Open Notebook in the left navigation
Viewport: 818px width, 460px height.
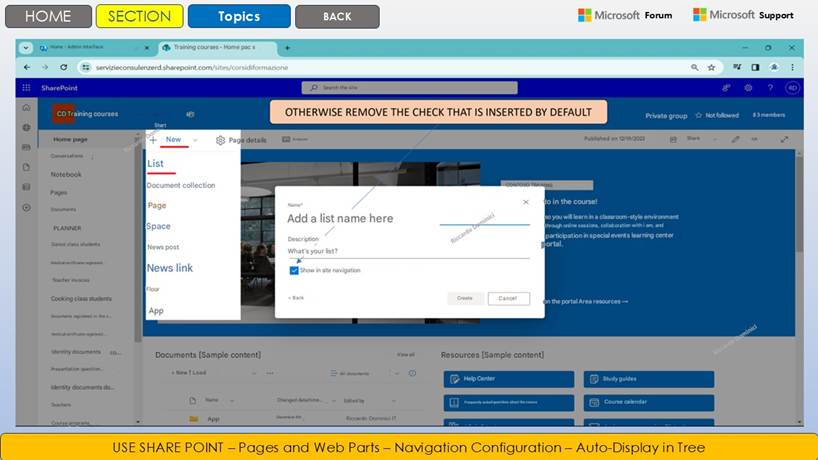click(66, 174)
